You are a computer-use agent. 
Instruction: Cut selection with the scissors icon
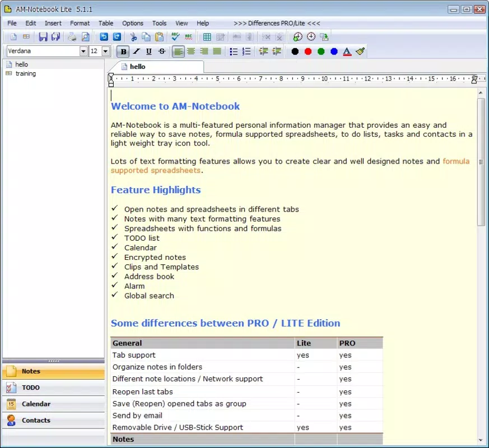pos(133,37)
